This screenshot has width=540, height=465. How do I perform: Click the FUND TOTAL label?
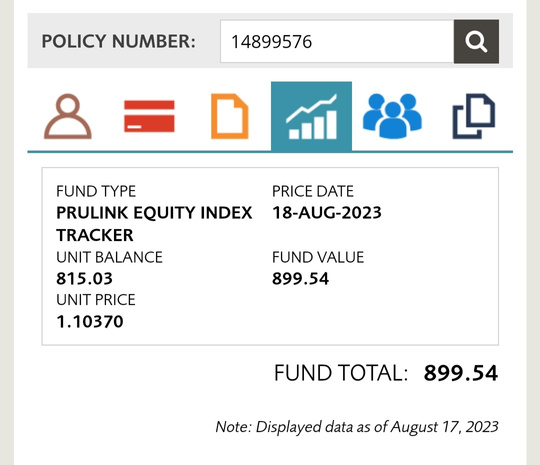coord(341,373)
